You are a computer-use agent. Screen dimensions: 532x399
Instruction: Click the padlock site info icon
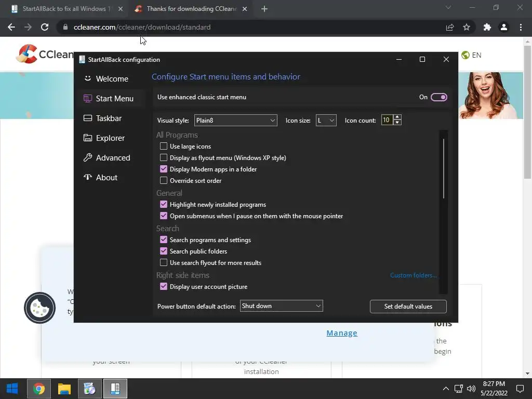[65, 27]
